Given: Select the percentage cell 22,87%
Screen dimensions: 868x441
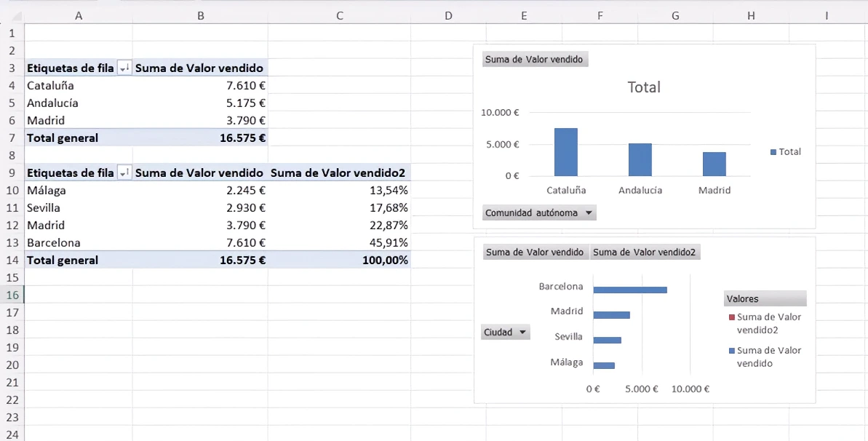Looking at the screenshot, I should pyautogui.click(x=339, y=225).
